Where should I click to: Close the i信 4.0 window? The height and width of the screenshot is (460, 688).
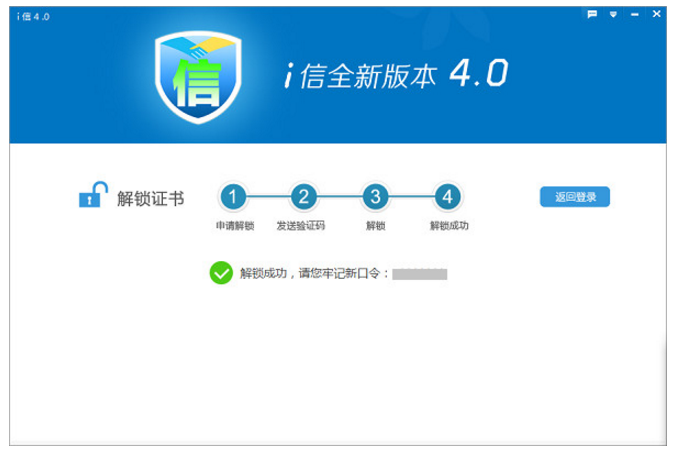tap(656, 14)
